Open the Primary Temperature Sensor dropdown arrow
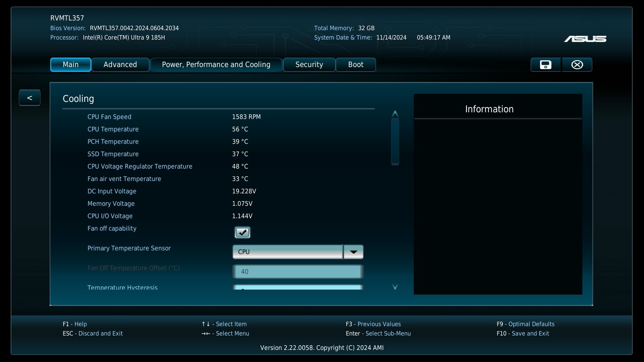Image resolution: width=644 pixels, height=362 pixels. coord(353,252)
